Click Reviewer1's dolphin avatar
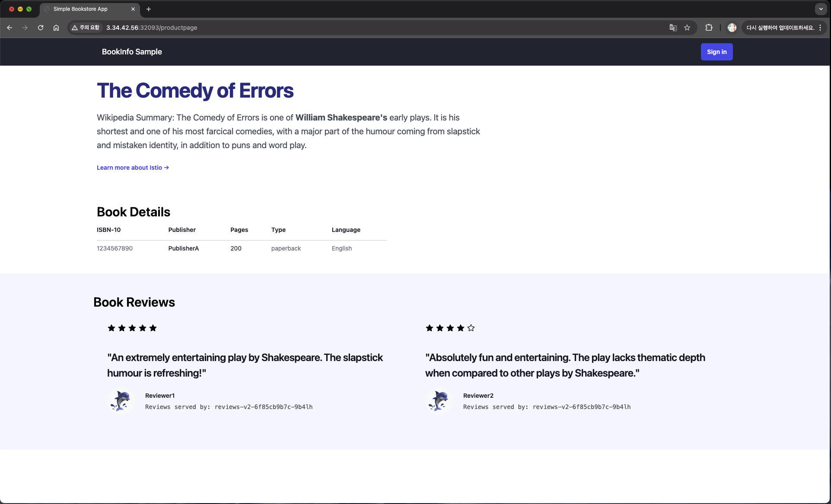This screenshot has width=831, height=504. 121,401
